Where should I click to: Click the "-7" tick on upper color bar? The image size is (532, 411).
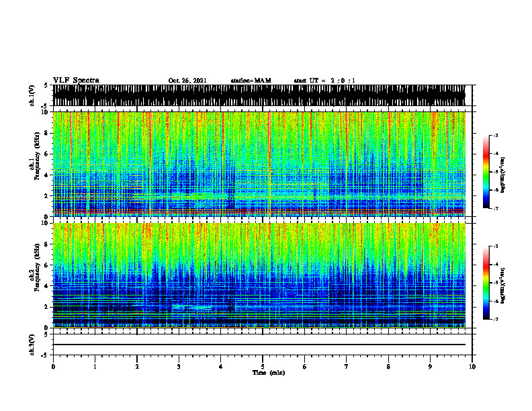click(496, 208)
